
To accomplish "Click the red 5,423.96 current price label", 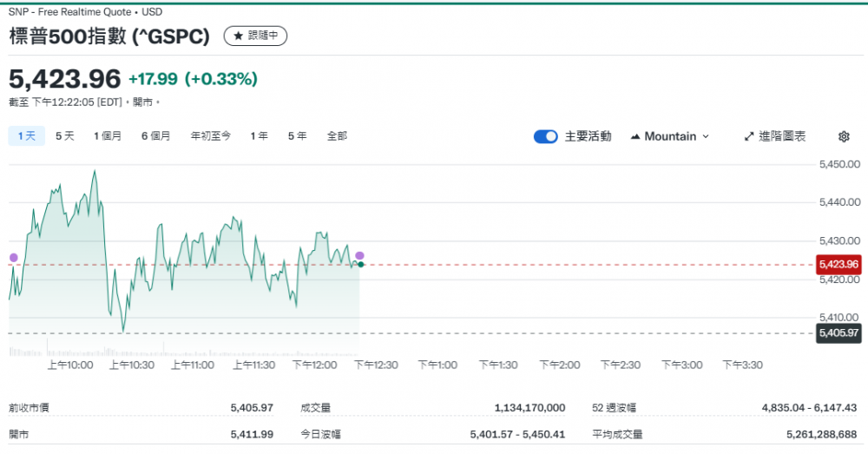I will click(838, 264).
